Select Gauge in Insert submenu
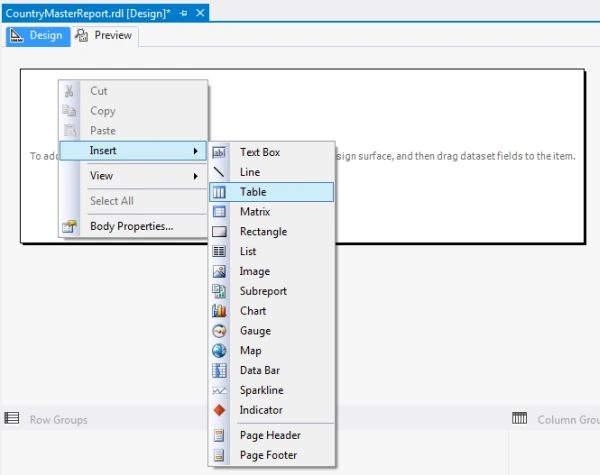 click(x=272, y=331)
